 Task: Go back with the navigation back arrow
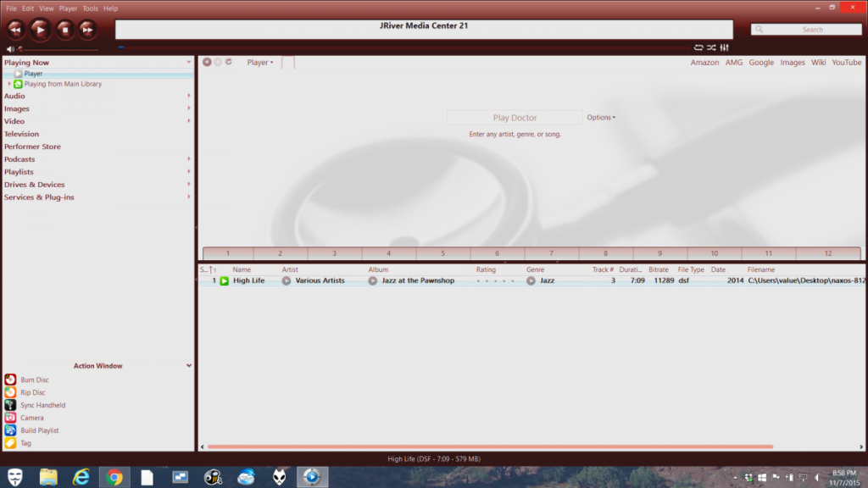click(x=207, y=62)
